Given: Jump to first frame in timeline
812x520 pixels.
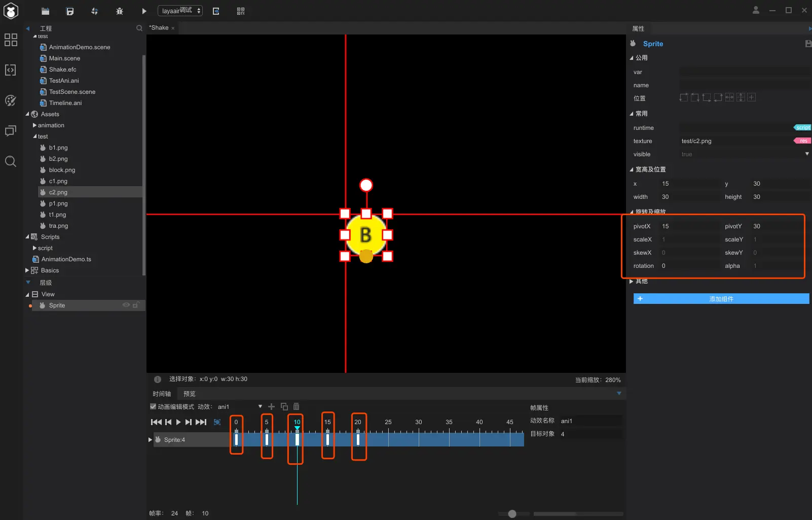Looking at the screenshot, I should coord(156,422).
